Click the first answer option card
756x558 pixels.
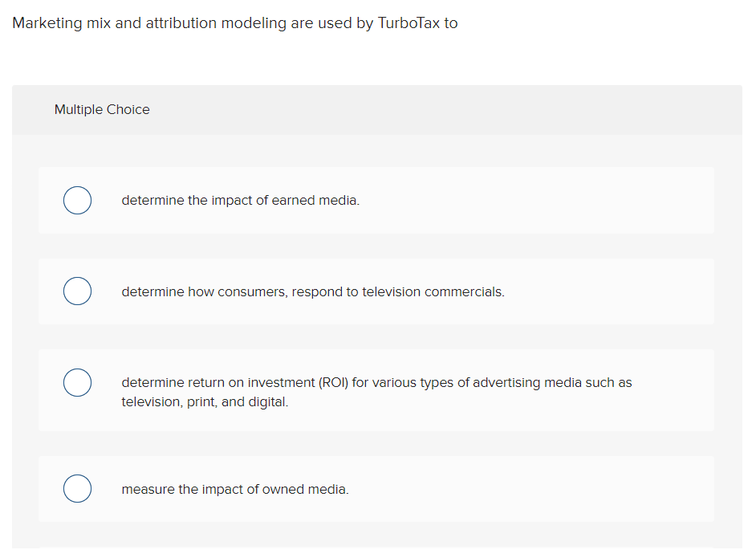(x=376, y=200)
